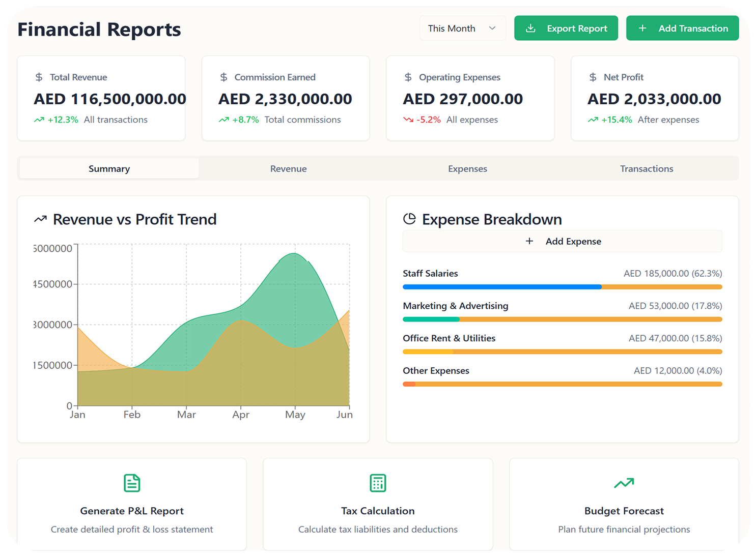Click the download icon in Export Report

click(530, 28)
